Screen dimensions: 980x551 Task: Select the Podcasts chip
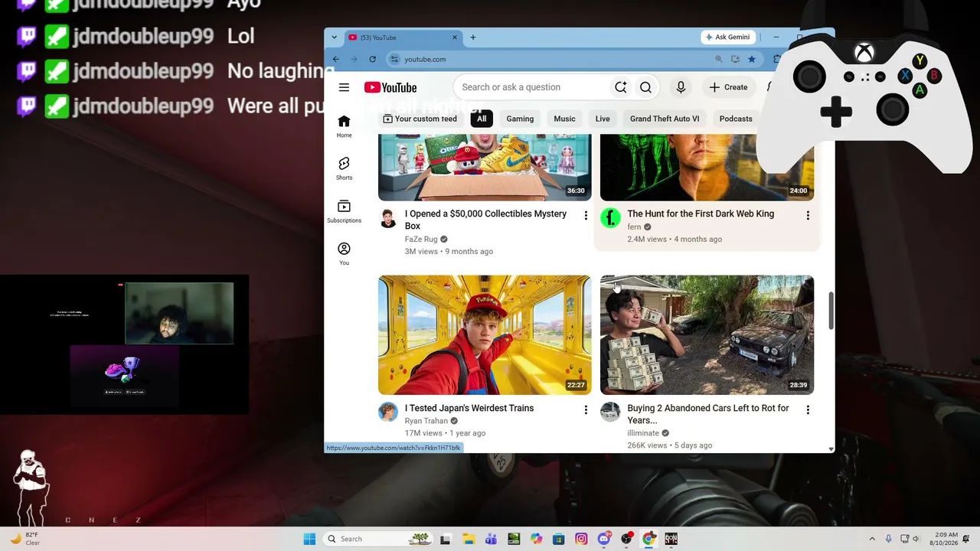(736, 119)
